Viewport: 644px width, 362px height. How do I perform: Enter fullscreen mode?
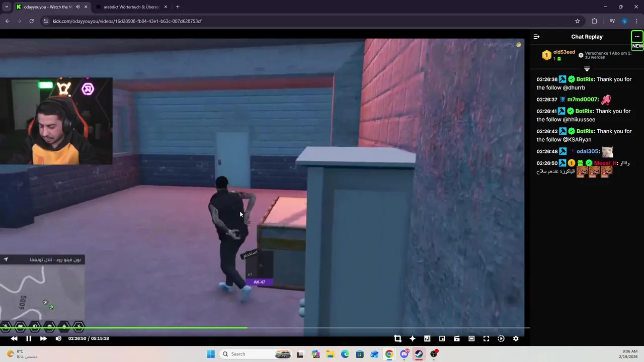click(486, 339)
